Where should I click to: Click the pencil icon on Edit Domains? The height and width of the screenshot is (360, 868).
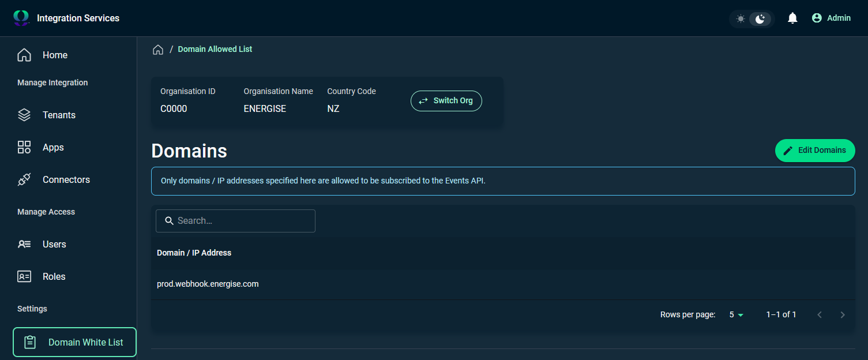coord(788,151)
